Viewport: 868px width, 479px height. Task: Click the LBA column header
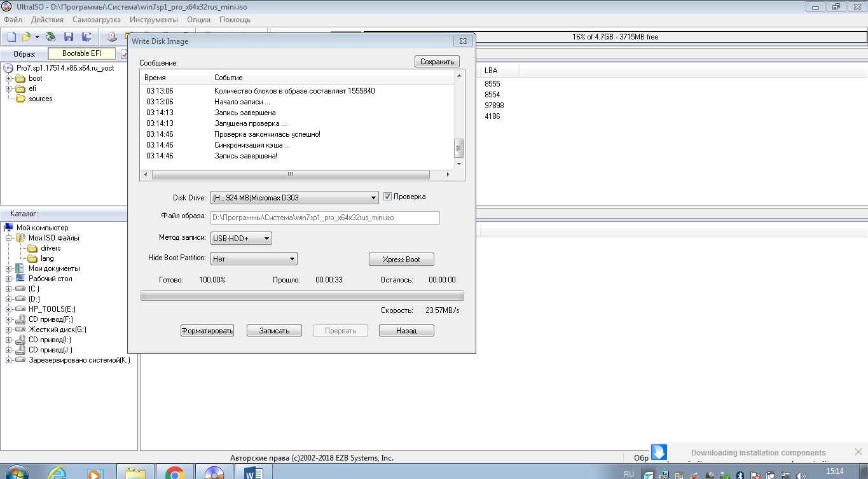coord(499,70)
